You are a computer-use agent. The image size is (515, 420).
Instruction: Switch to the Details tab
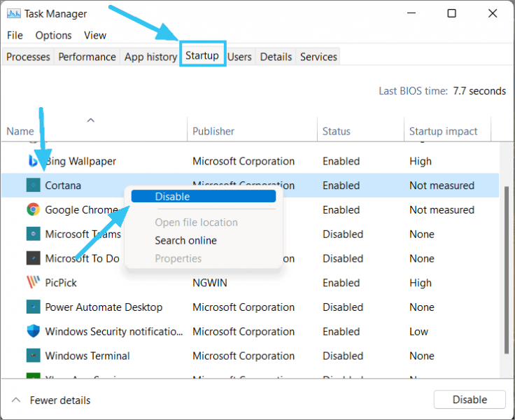(276, 57)
